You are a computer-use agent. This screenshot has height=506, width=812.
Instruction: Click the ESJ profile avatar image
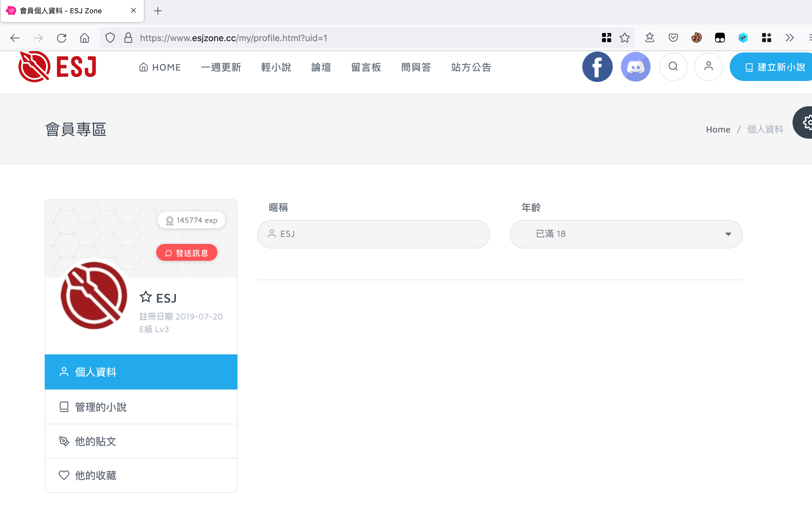point(94,295)
